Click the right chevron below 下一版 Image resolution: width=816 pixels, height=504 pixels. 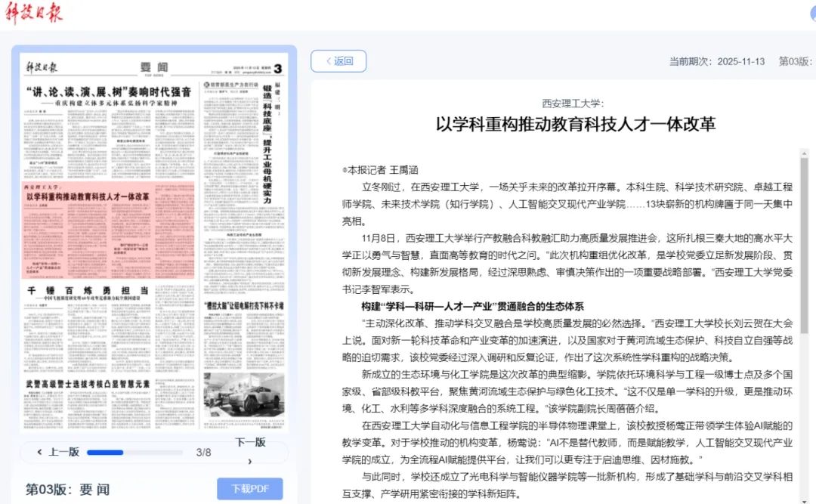click(x=250, y=461)
